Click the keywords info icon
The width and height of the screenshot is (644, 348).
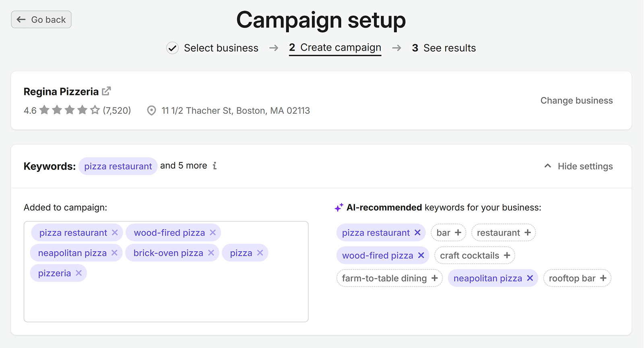[x=215, y=166]
